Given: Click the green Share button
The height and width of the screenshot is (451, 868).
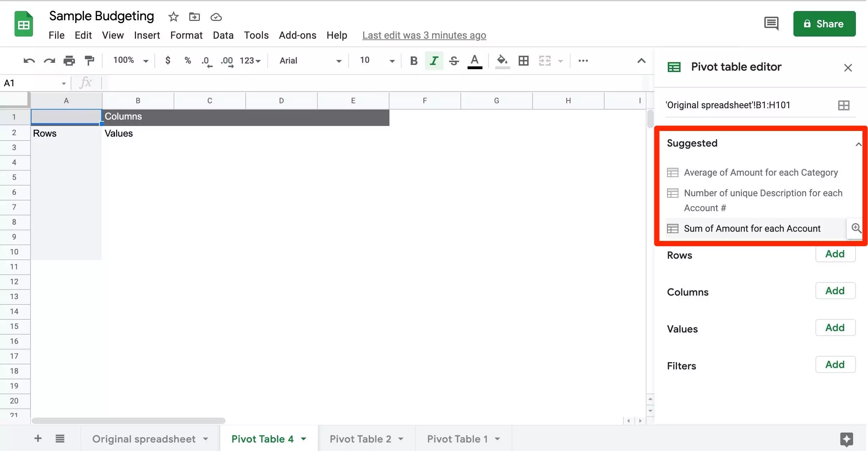Looking at the screenshot, I should coord(824,24).
